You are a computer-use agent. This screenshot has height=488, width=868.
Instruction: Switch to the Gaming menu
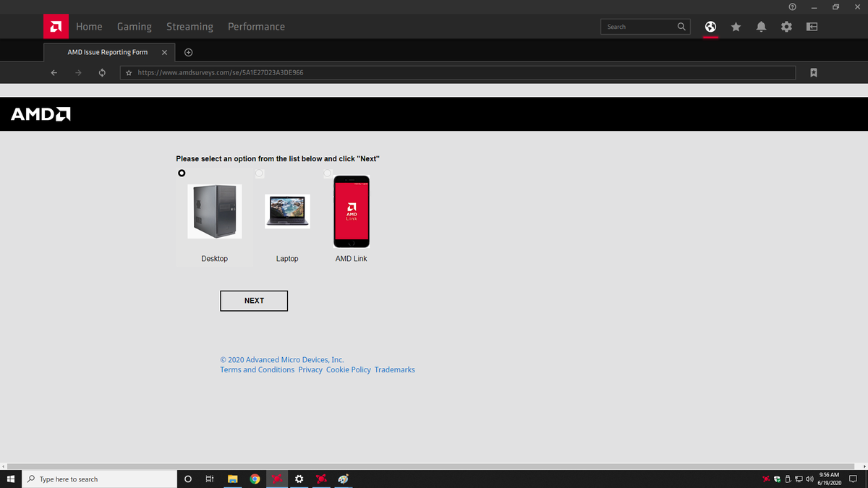click(x=134, y=26)
